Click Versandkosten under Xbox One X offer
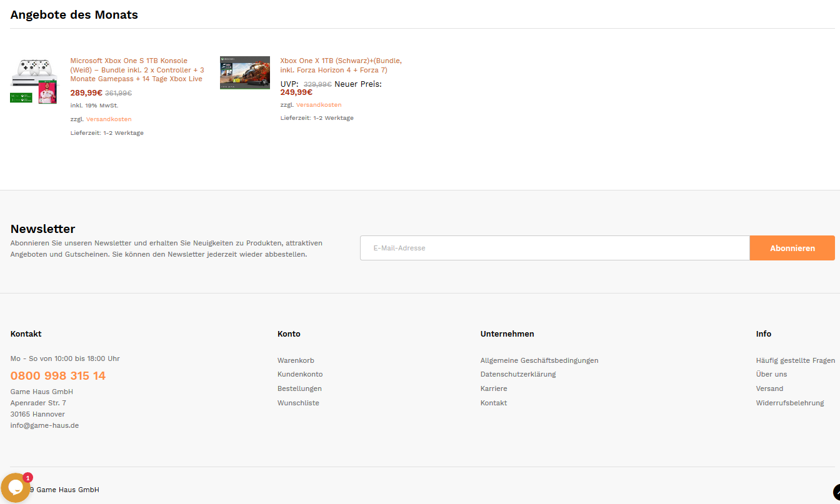This screenshot has width=840, height=504. click(x=319, y=105)
